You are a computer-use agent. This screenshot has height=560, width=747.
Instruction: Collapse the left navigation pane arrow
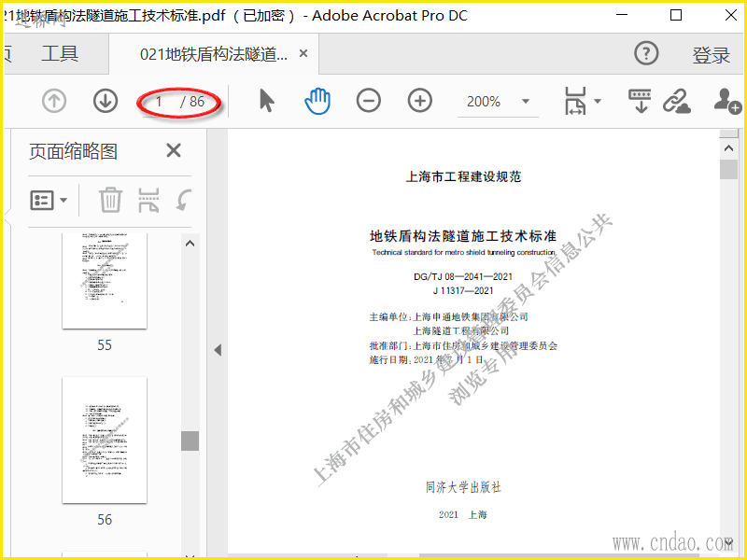[x=218, y=350]
